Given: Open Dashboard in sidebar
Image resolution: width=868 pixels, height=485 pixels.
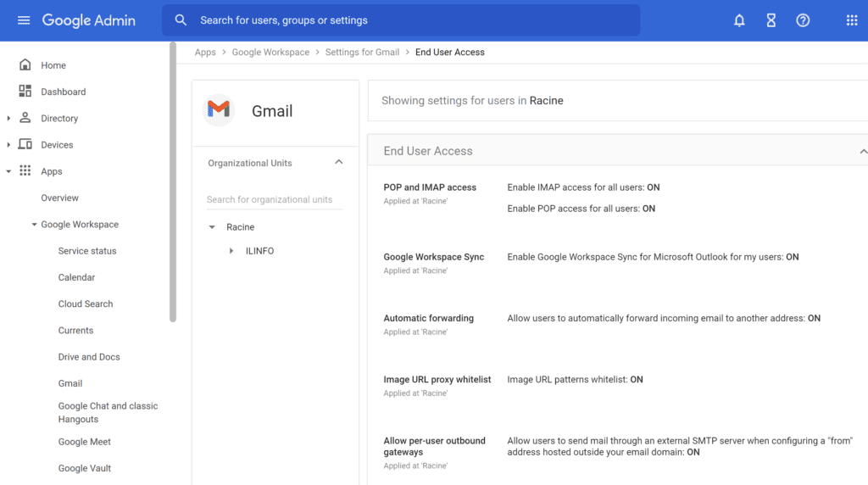Looking at the screenshot, I should [63, 92].
